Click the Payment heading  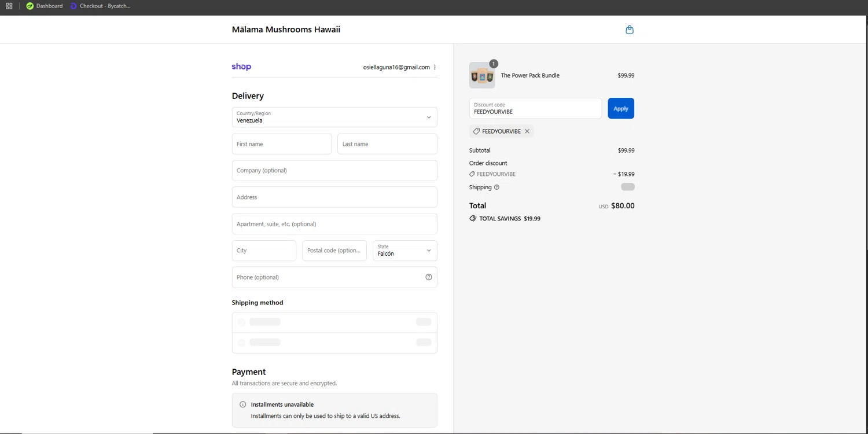click(249, 372)
